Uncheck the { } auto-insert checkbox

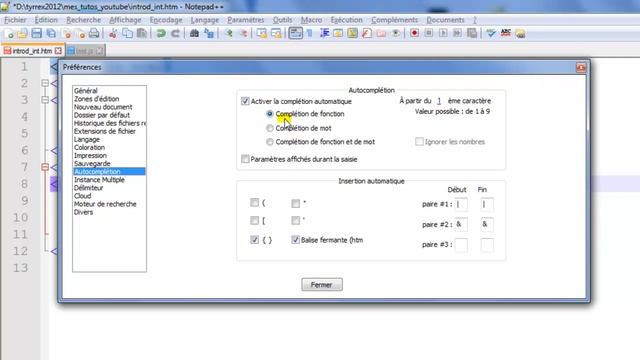click(254, 240)
